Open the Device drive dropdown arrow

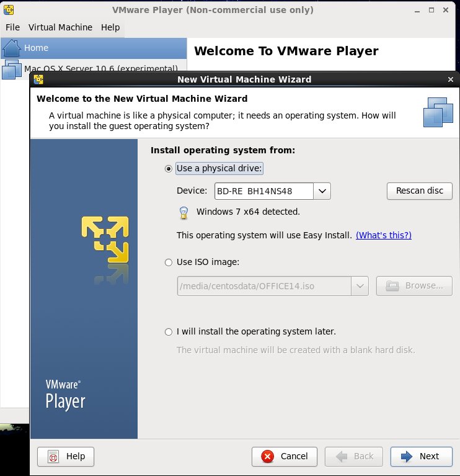[322, 191]
